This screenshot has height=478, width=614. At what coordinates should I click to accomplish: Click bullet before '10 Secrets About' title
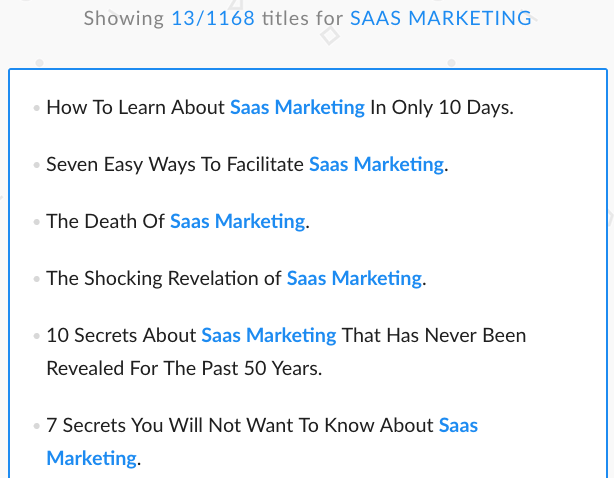37,336
